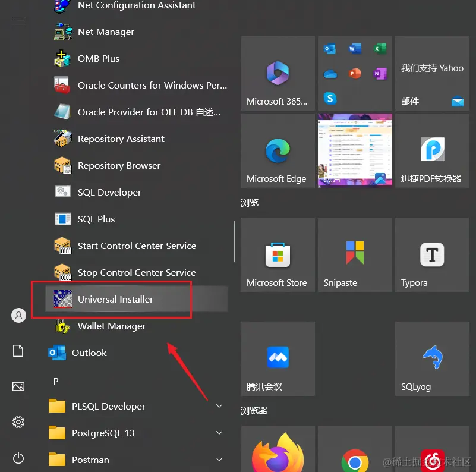Expand the PLSQL Developer folder
Screen dimensions: 476x472
pos(137,406)
